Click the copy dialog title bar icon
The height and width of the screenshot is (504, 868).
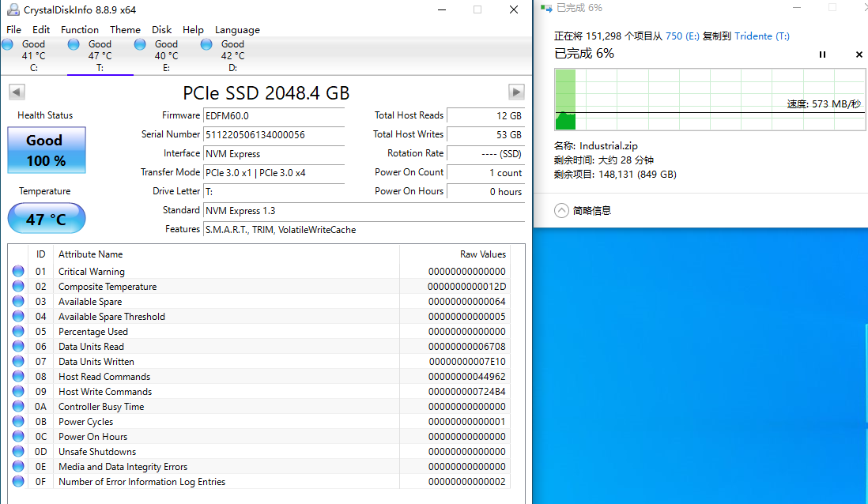pyautogui.click(x=546, y=8)
